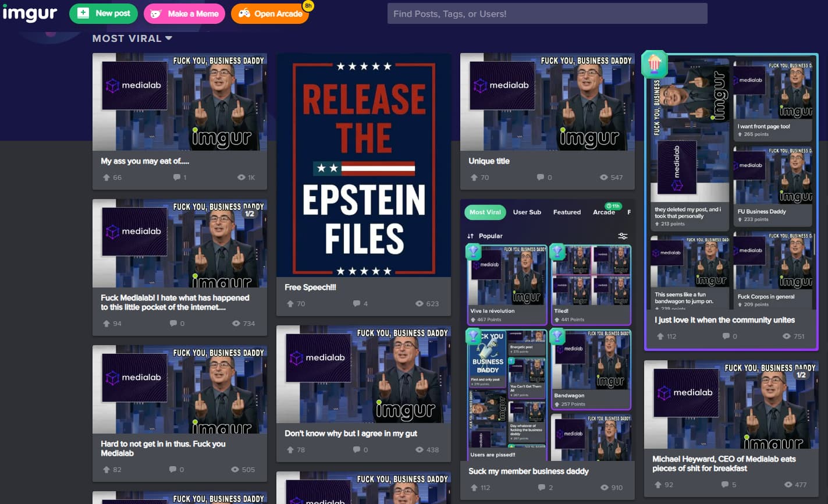Click the 8h badge on Open Arcade
The image size is (828, 504).
pos(308,6)
